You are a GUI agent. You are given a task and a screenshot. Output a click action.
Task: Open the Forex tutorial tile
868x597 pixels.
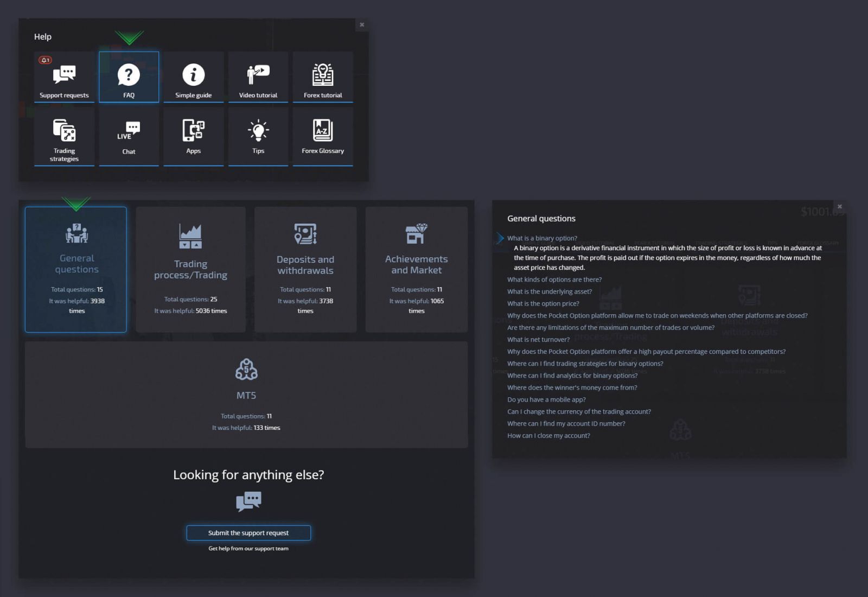(323, 77)
